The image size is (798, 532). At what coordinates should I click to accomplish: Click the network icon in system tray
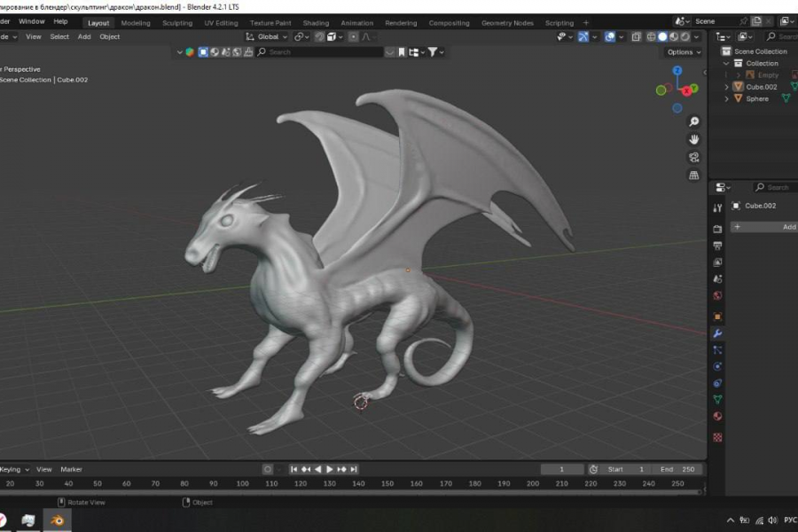(759, 520)
